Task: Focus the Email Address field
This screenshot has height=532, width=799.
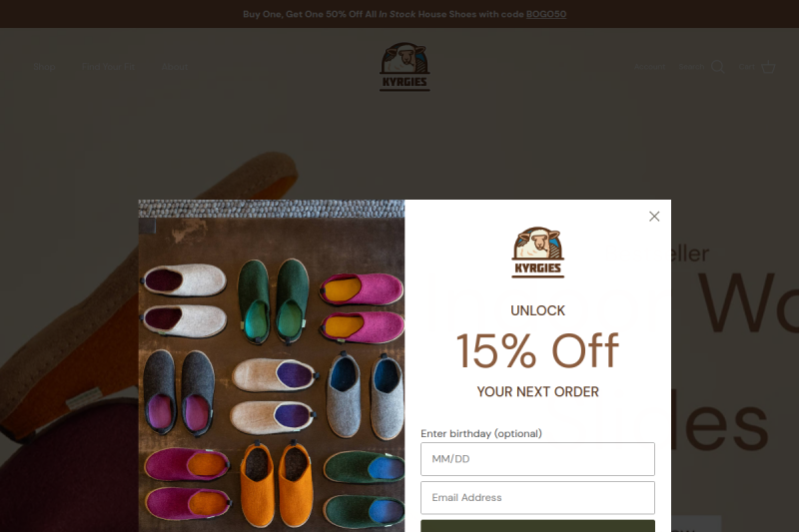Action: click(x=537, y=498)
